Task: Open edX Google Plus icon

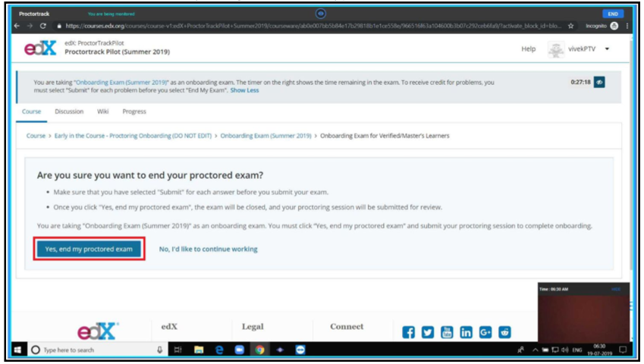Action: pos(485,332)
